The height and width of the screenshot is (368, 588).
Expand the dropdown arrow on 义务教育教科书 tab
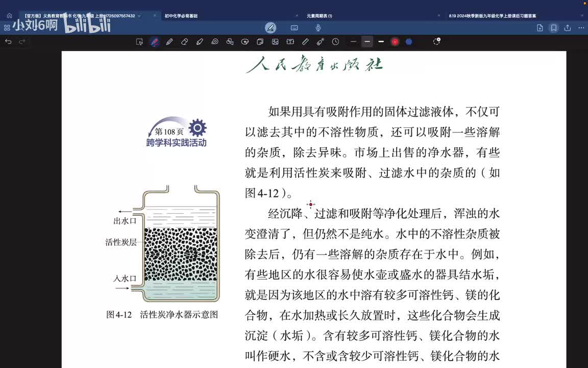click(139, 16)
